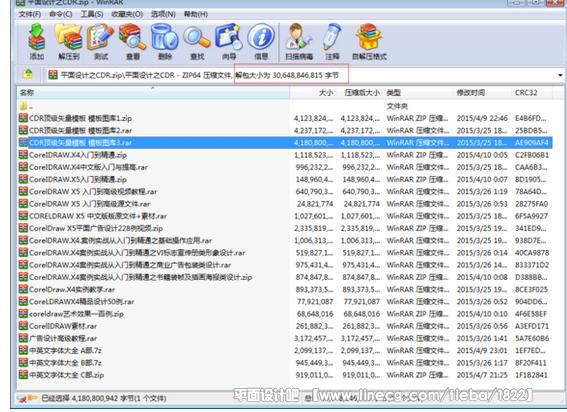This screenshot has height=412, width=567.
Task: Click the 测试 (Test) toolbar icon
Action: pyautogui.click(x=100, y=37)
